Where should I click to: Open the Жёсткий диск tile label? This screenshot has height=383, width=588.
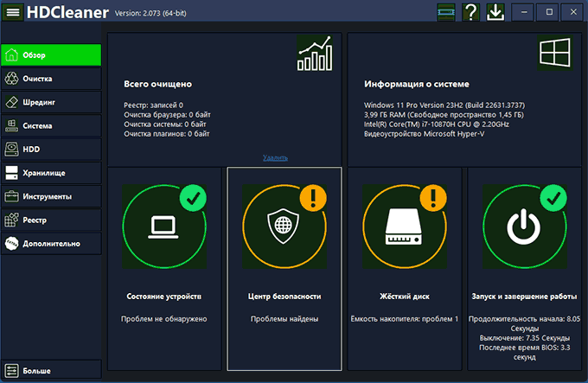(x=405, y=297)
